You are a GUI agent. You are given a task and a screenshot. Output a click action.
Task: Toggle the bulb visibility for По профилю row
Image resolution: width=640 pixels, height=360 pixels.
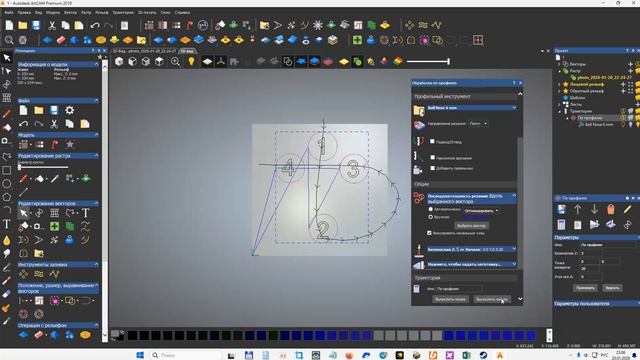[623, 118]
